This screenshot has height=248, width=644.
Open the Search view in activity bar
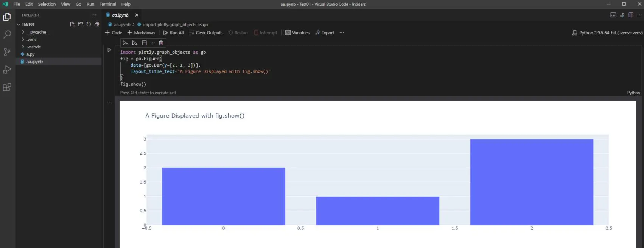pos(7,34)
